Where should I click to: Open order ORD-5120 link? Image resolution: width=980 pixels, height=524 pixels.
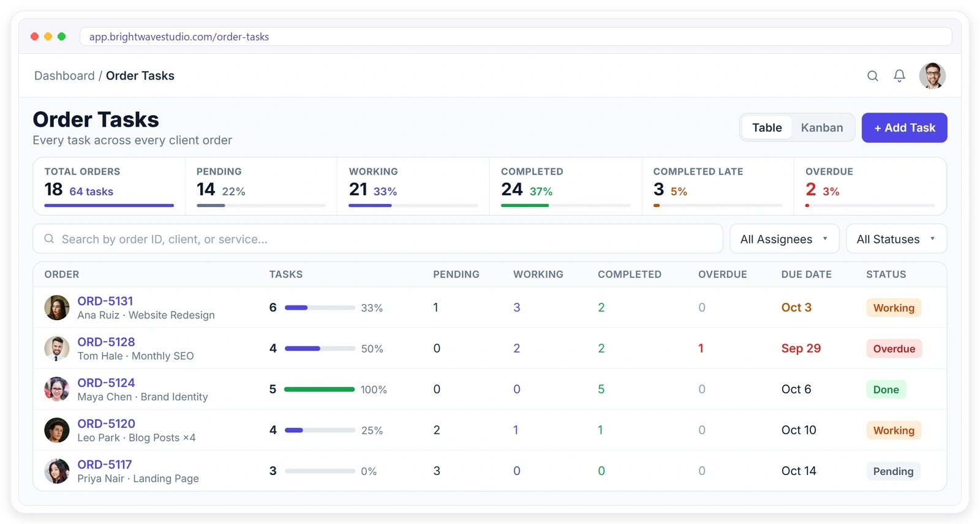pos(106,424)
